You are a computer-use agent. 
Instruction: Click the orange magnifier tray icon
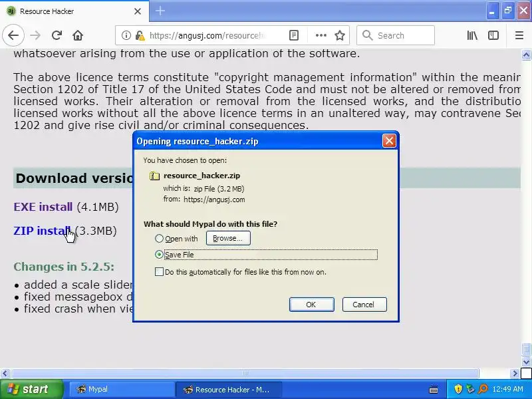pos(483,389)
